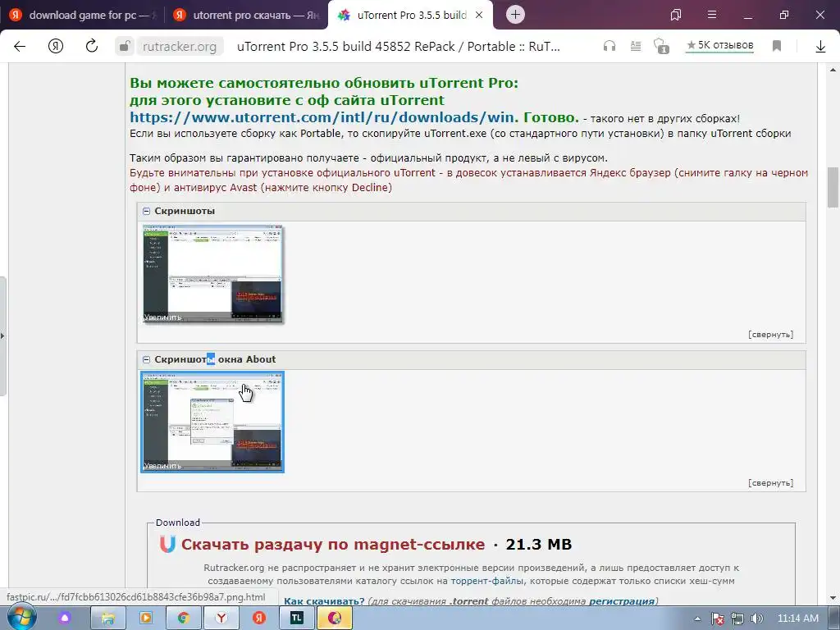Go back using the browser back arrow
This screenshot has height=630, width=840.
[x=20, y=47]
